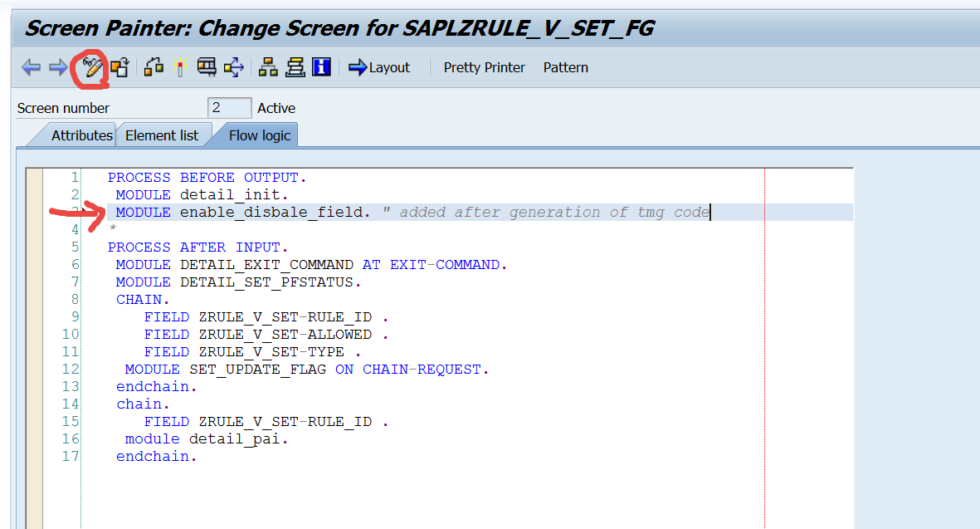Click the FIELD ZRULE_V_SET-TYPE line

click(x=252, y=353)
